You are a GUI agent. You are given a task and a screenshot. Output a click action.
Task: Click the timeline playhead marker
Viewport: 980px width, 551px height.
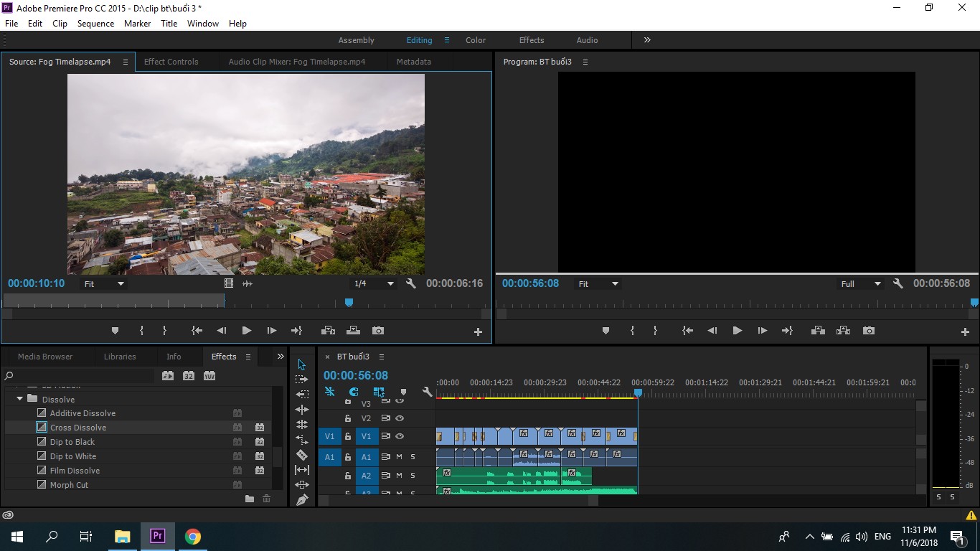(x=638, y=392)
